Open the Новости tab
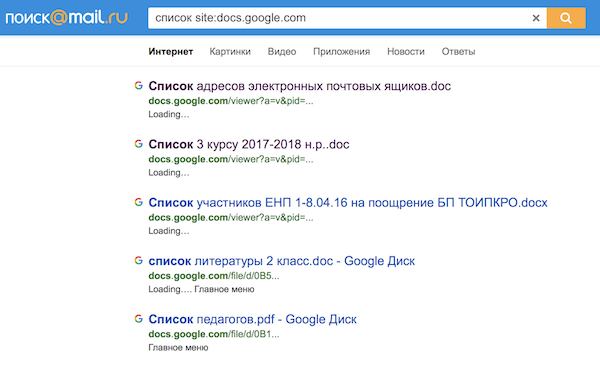The height and width of the screenshot is (370, 600). point(406,52)
